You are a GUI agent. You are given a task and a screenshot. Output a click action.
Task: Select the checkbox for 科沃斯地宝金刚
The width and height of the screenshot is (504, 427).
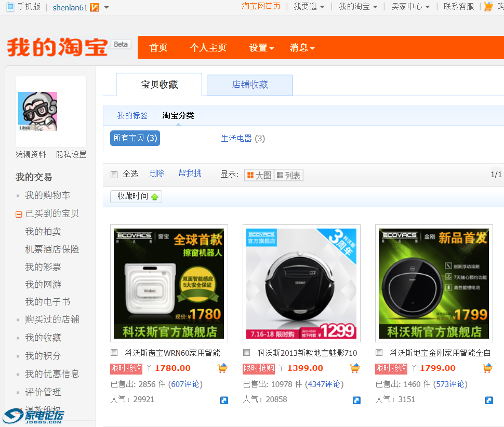click(379, 352)
